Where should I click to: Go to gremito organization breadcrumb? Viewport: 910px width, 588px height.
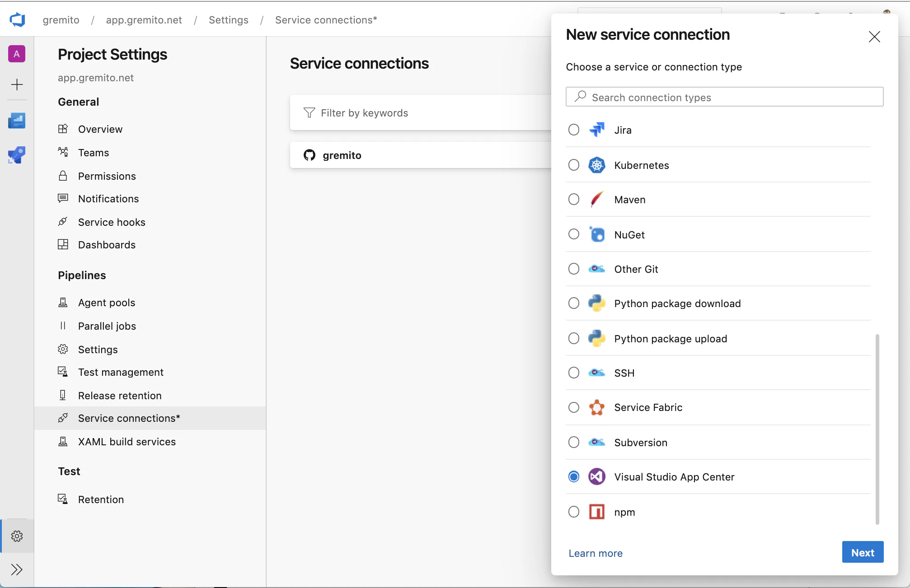coord(61,20)
